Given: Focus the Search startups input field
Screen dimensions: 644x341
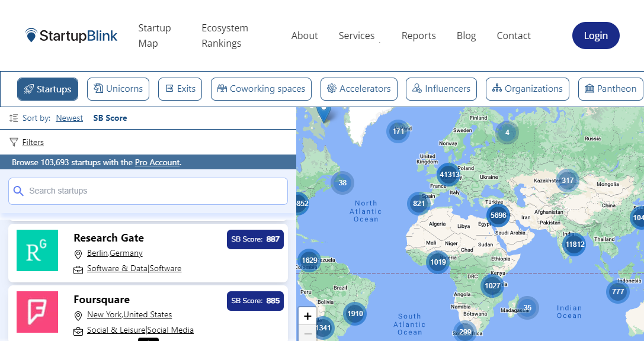Looking at the screenshot, I should pos(148,191).
